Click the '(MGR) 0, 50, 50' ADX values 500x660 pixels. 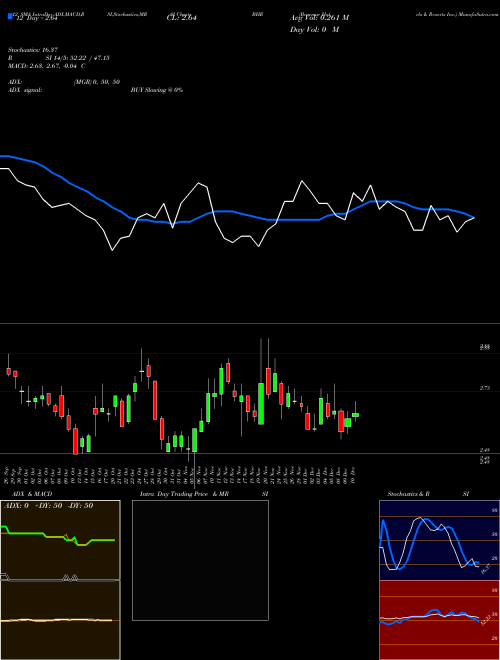97,82
